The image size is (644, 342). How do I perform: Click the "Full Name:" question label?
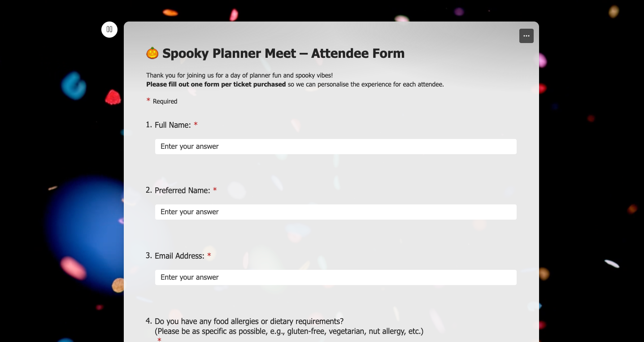coord(173,125)
